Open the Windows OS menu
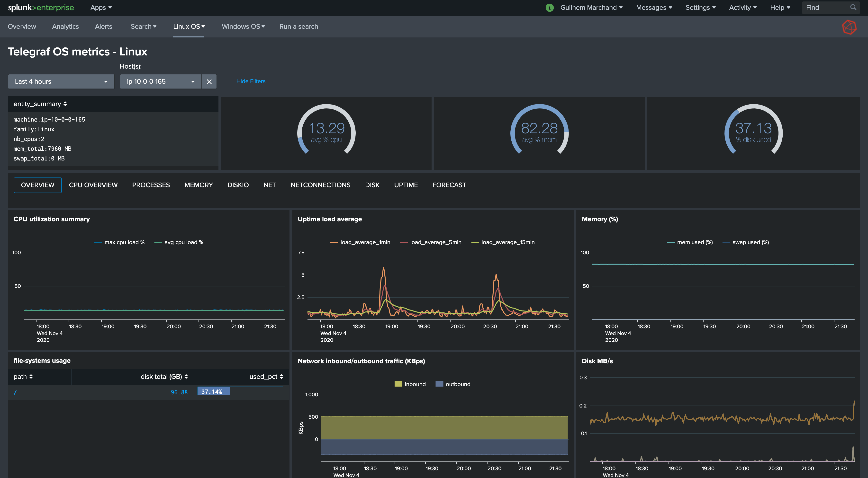 pos(243,26)
